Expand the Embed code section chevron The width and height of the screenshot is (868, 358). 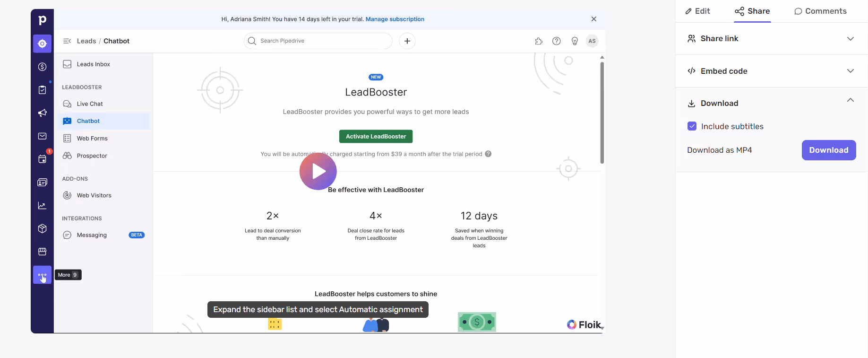coord(851,71)
